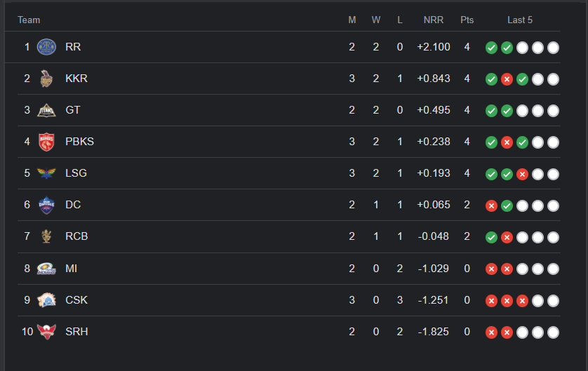
Task: Click the Rajasthan Royals team logo
Action: click(x=46, y=47)
